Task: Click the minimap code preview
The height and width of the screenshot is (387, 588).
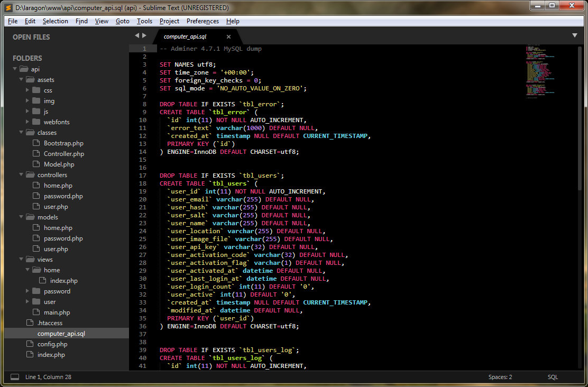Action: tap(539, 71)
